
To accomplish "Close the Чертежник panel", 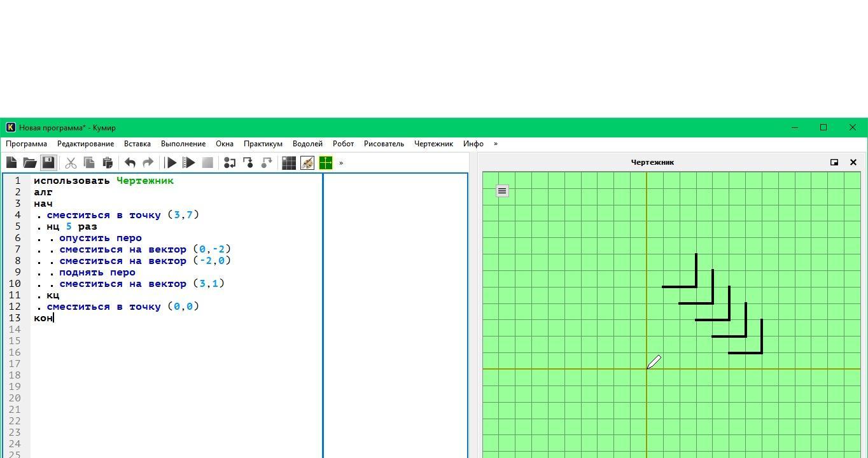I will (853, 162).
